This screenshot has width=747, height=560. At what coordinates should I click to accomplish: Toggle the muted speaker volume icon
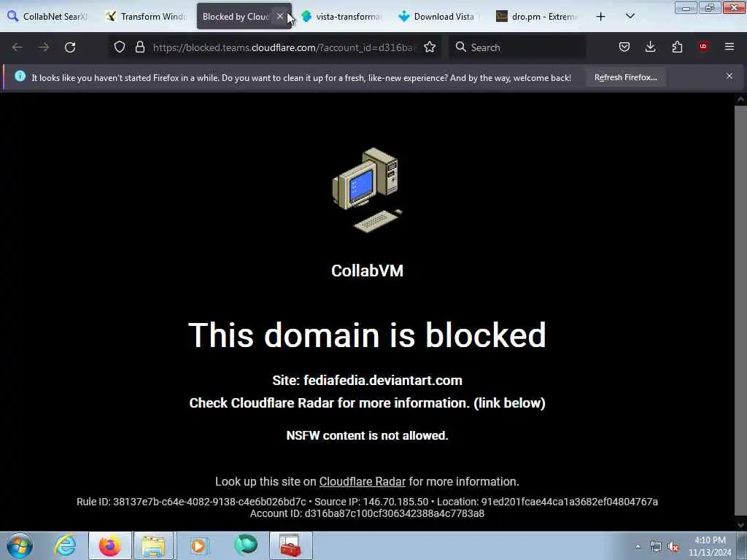673,547
